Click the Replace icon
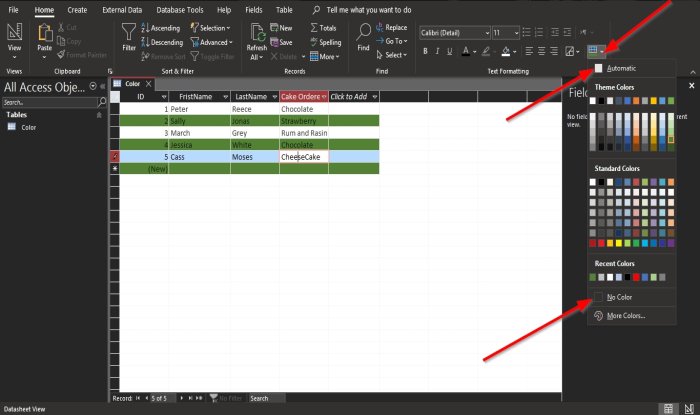This screenshot has height=415, width=700. [x=380, y=27]
